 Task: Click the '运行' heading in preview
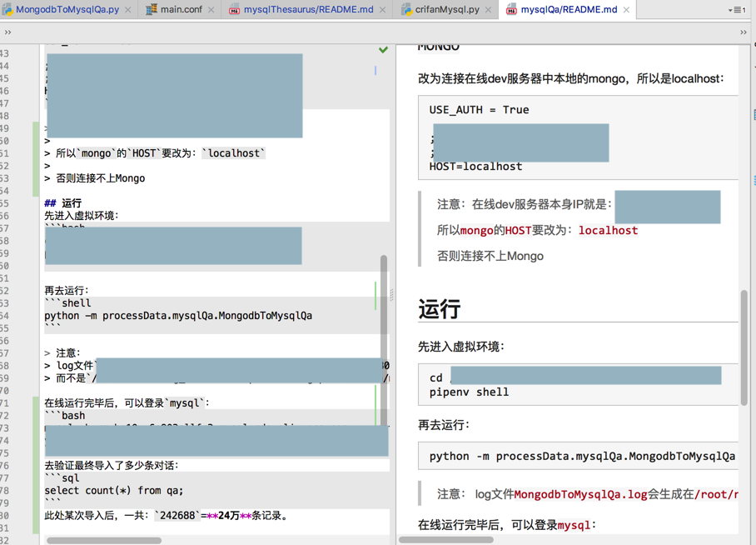click(440, 309)
